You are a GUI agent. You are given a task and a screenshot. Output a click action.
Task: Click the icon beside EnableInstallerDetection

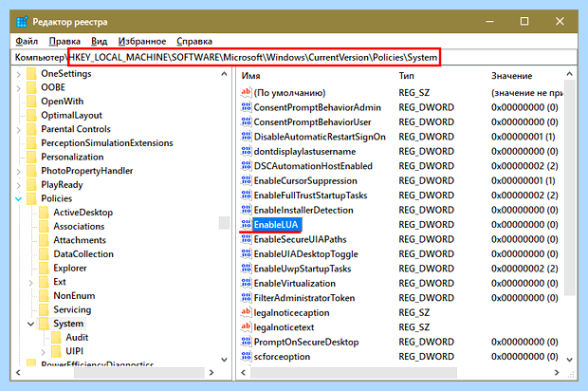click(246, 210)
